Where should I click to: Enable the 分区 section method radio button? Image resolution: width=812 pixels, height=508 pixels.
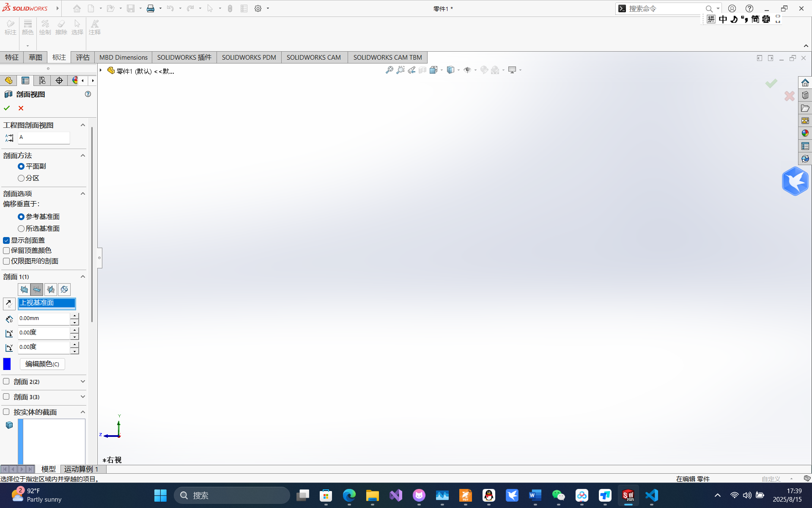point(21,178)
